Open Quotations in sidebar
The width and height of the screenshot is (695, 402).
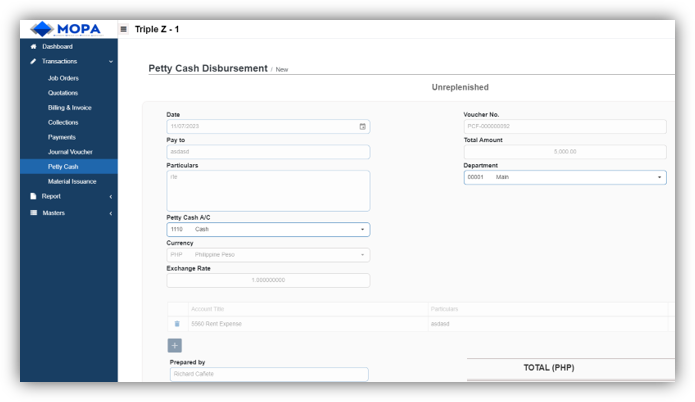63,93
